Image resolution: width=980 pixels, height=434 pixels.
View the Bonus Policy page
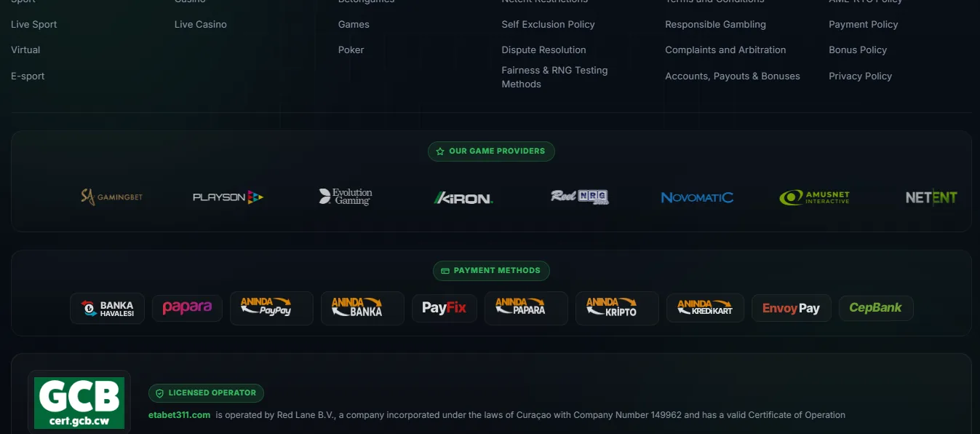pyautogui.click(x=858, y=50)
